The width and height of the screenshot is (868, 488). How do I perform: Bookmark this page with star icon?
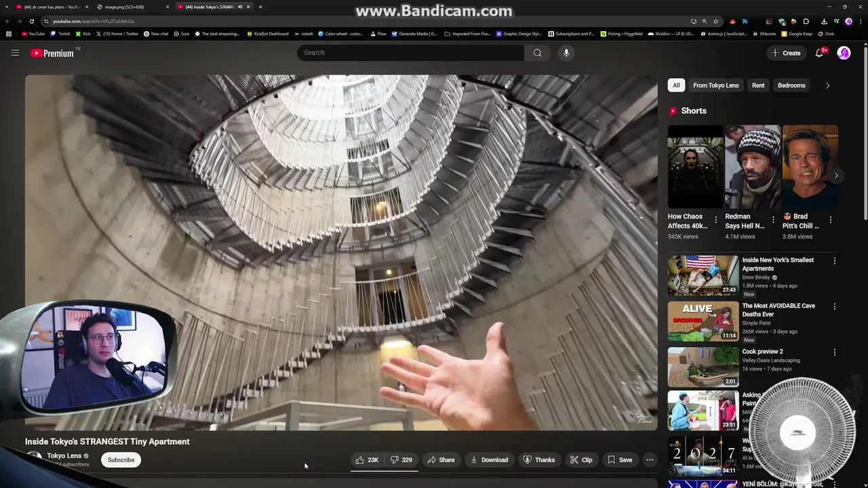[715, 21]
